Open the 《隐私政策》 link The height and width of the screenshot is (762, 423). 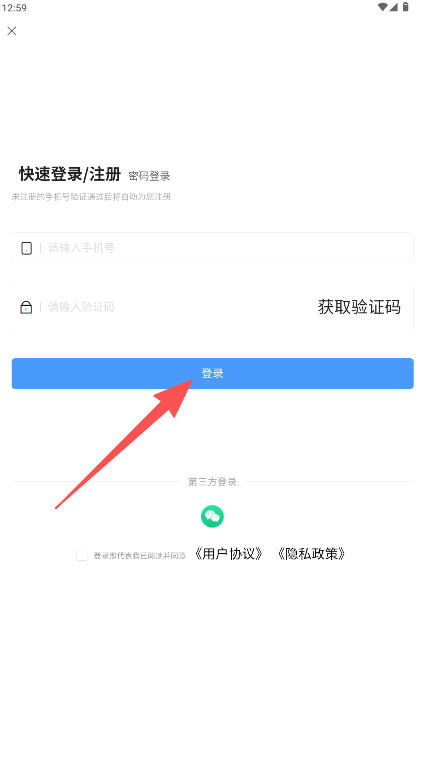point(312,554)
